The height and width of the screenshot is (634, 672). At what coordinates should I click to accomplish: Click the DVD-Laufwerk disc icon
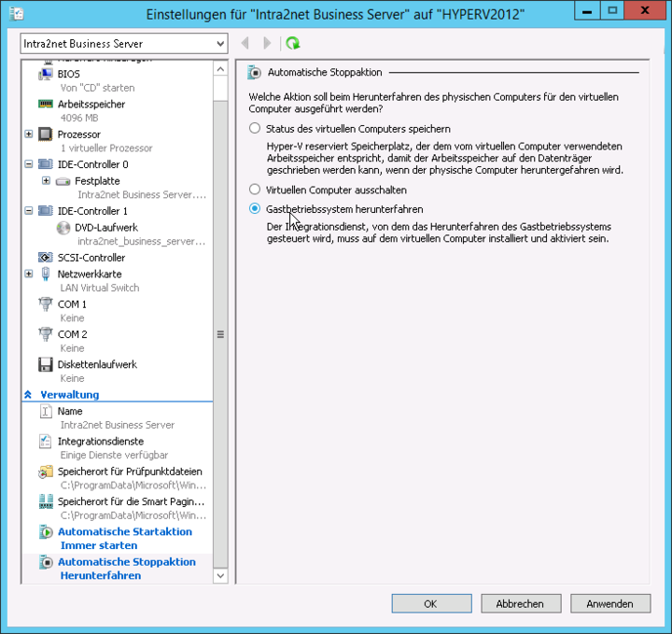click(63, 228)
